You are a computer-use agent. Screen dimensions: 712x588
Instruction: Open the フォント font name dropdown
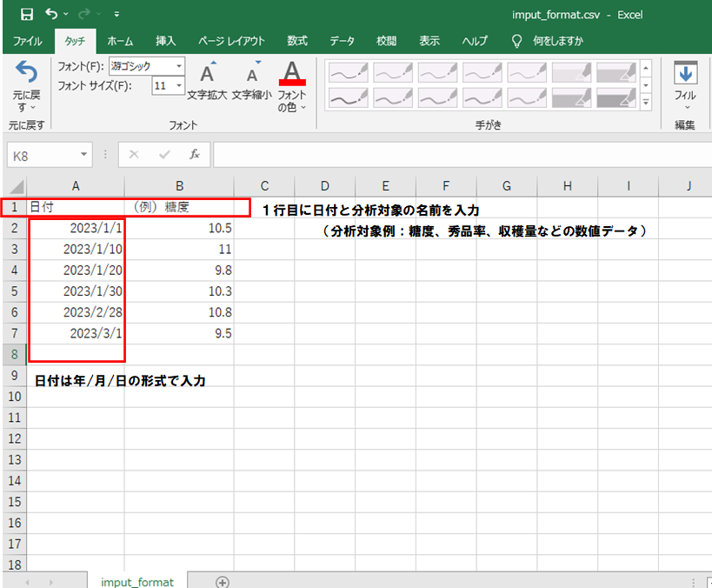[x=179, y=66]
